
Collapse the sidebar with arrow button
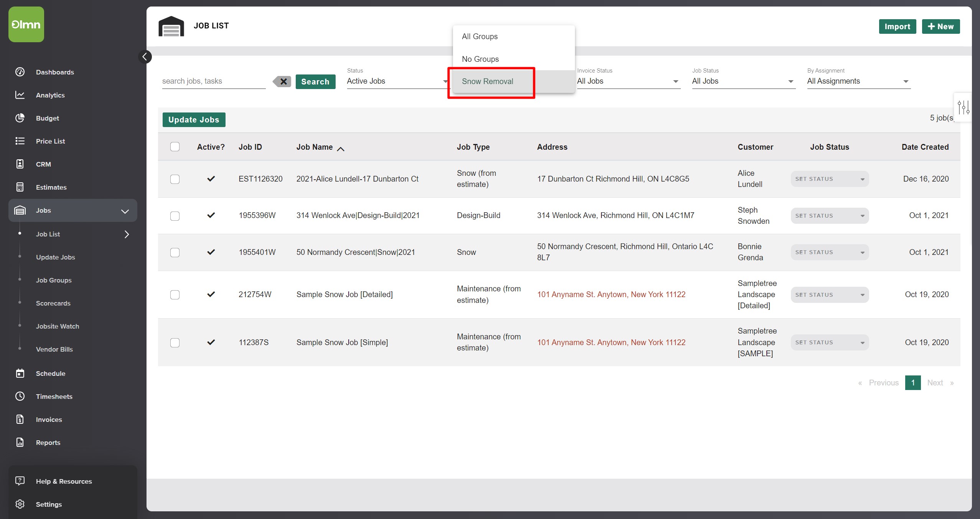point(145,57)
